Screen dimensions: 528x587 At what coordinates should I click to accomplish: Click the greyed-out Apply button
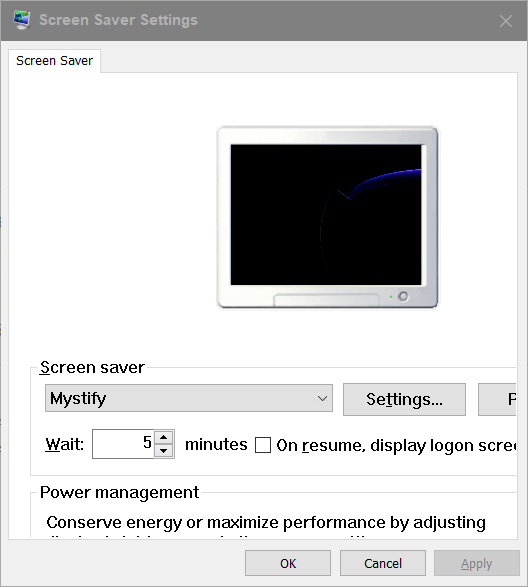477,563
